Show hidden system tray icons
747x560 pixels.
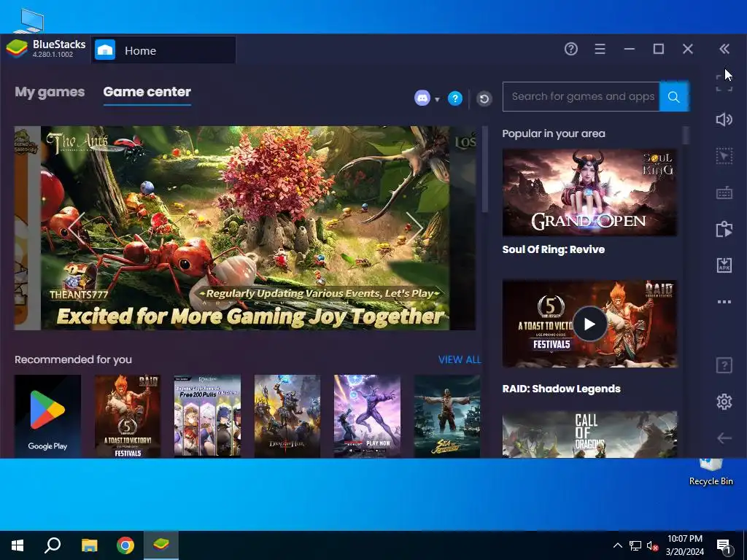[x=617, y=545]
